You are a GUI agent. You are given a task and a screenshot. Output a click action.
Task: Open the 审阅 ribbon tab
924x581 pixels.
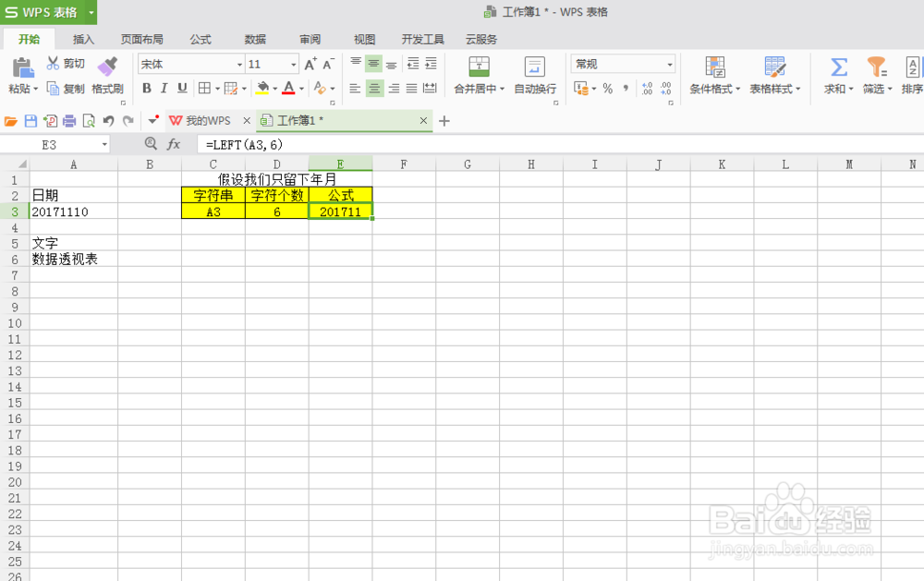(x=310, y=40)
